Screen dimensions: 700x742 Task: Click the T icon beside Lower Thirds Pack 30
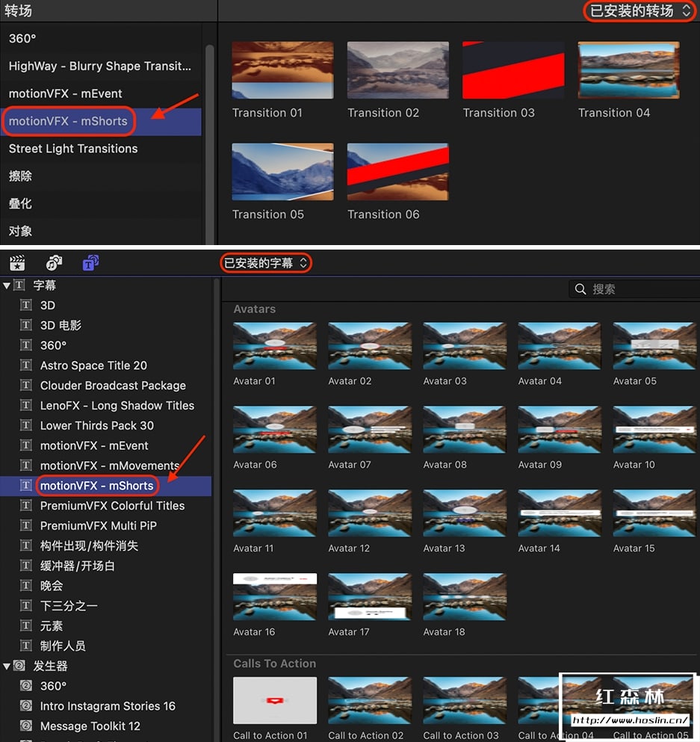click(26, 425)
